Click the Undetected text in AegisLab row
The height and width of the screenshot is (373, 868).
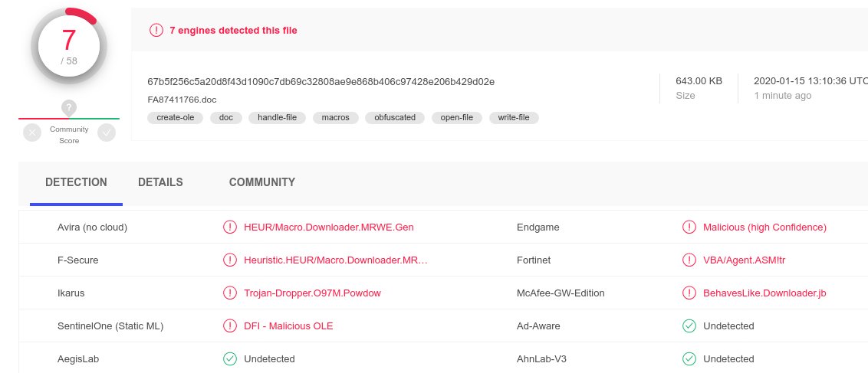[269, 359]
